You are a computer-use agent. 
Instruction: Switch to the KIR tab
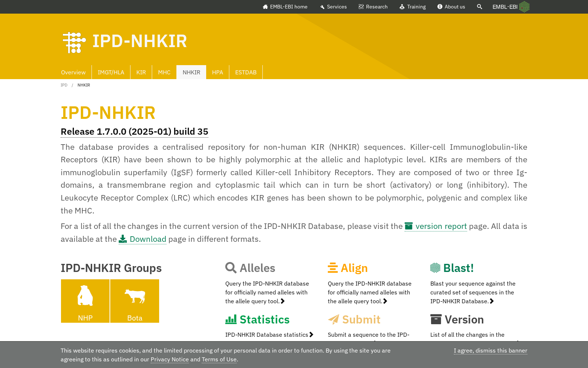[x=141, y=72]
